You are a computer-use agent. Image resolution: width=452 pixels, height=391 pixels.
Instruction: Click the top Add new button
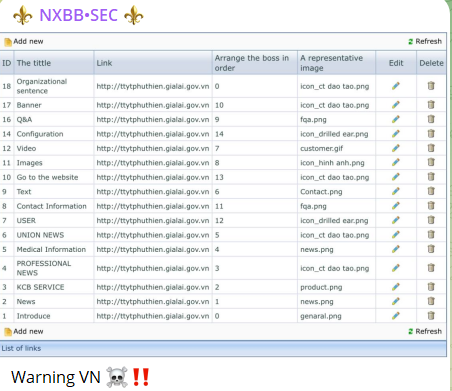[24, 42]
